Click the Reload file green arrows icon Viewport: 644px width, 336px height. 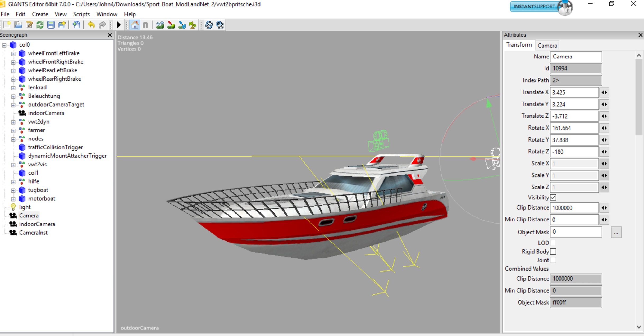pos(40,25)
